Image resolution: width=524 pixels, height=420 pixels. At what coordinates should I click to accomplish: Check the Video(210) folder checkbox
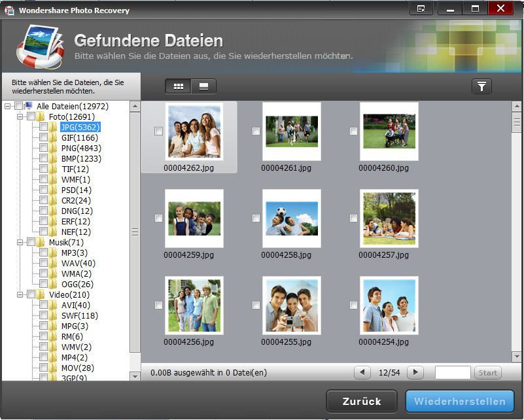coord(31,294)
